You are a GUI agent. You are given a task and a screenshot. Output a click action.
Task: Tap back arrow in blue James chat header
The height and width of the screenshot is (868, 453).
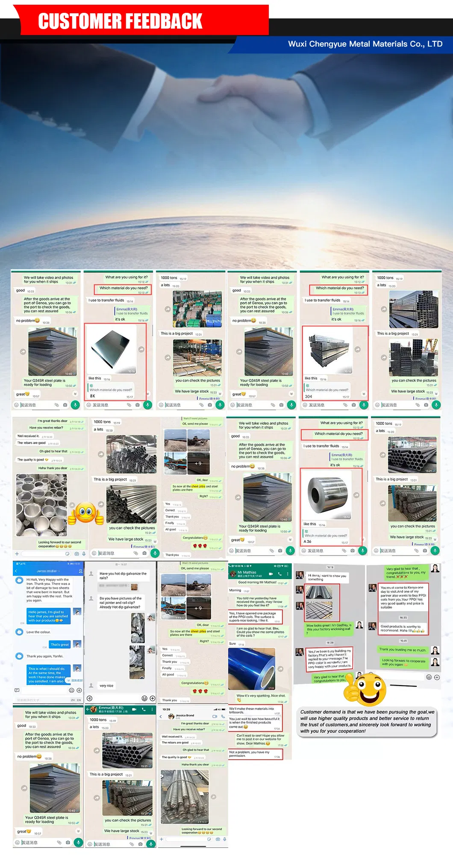pos(16,571)
